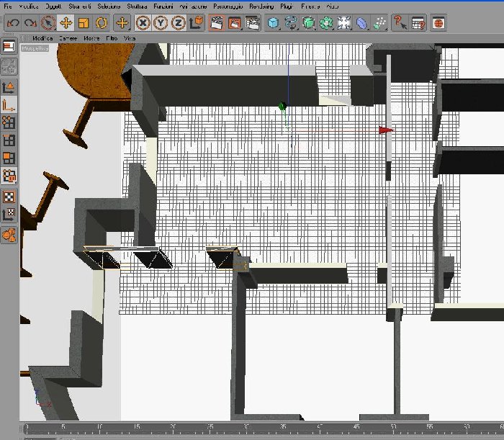Open the render-to-picture-viewer fold-out

pyautogui.click(x=235, y=23)
